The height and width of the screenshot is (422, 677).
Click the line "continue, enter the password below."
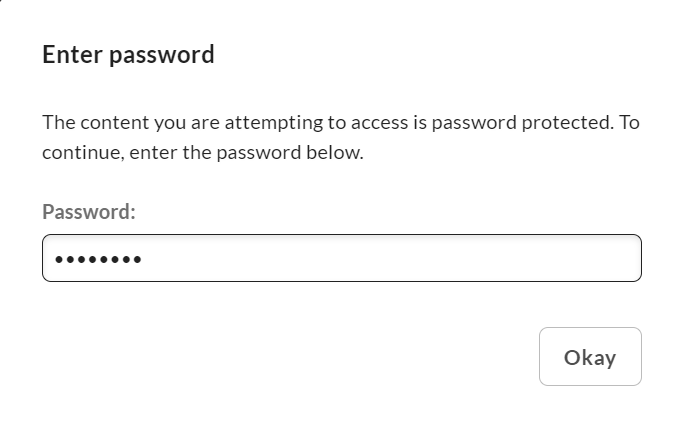(203, 154)
